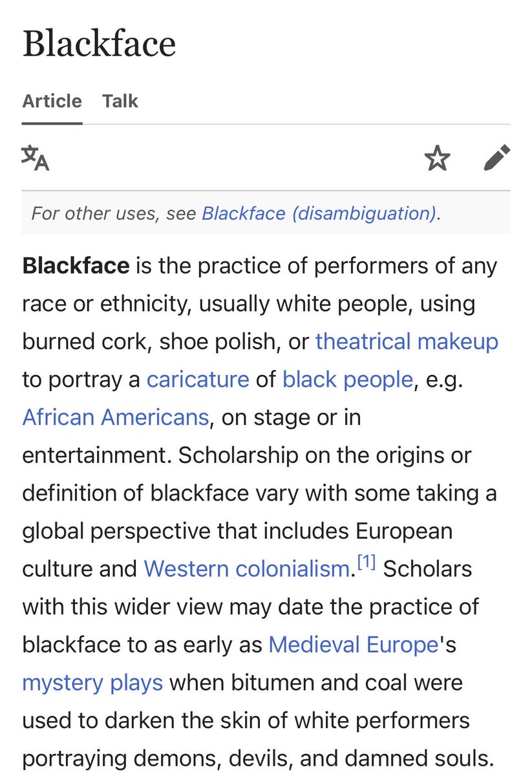Tap the pencil edit icon
Viewport: 532px width, 776px height.
tap(496, 158)
